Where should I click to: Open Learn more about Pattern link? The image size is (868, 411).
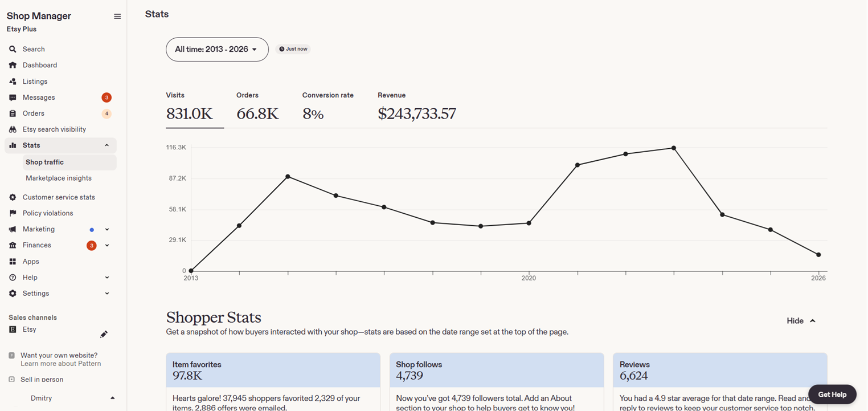(61, 364)
